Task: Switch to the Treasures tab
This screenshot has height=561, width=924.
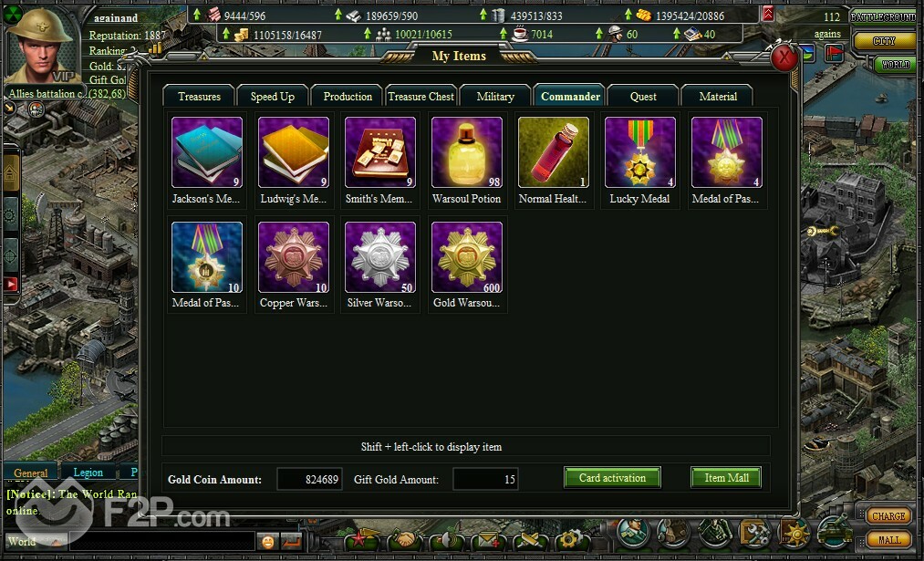Action: pos(199,96)
